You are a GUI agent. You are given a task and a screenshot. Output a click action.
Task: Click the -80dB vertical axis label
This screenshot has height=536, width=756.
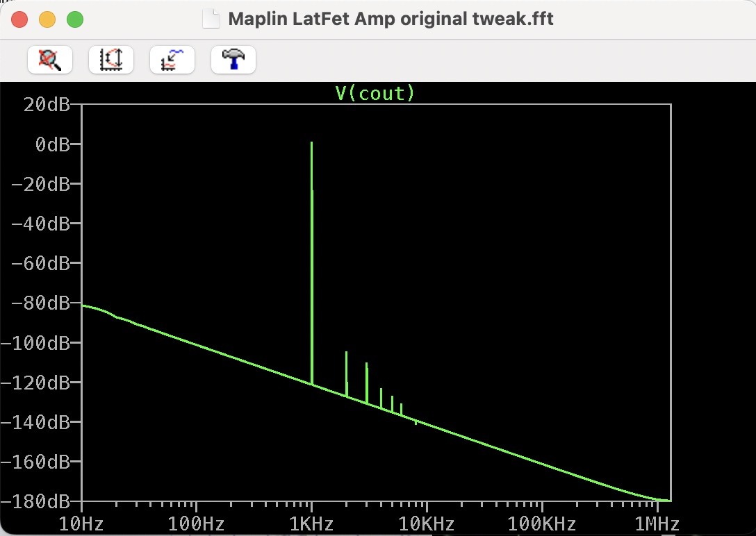click(40, 303)
